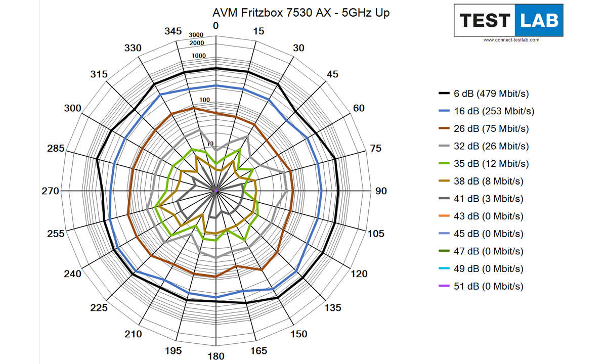Viewport: 607px width, 364px height.
Task: Click the 300 degree axis label
Action: (x=73, y=108)
